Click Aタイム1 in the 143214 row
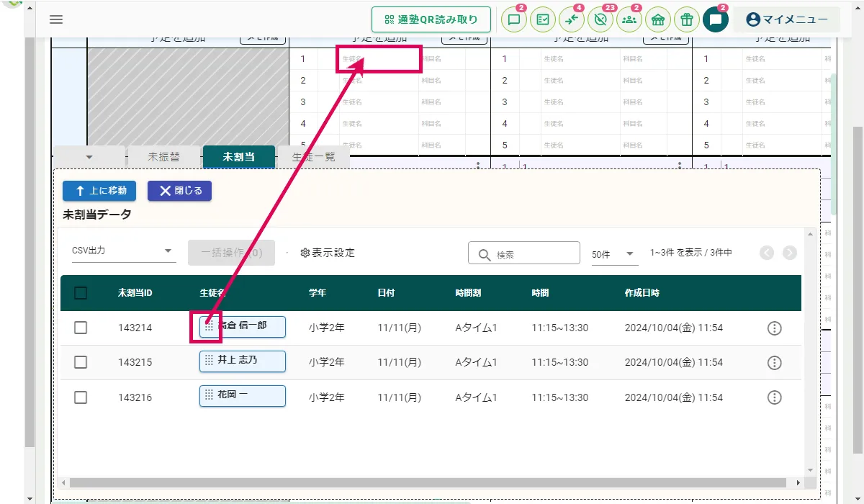Screen dimensions: 864x504 (477, 328)
